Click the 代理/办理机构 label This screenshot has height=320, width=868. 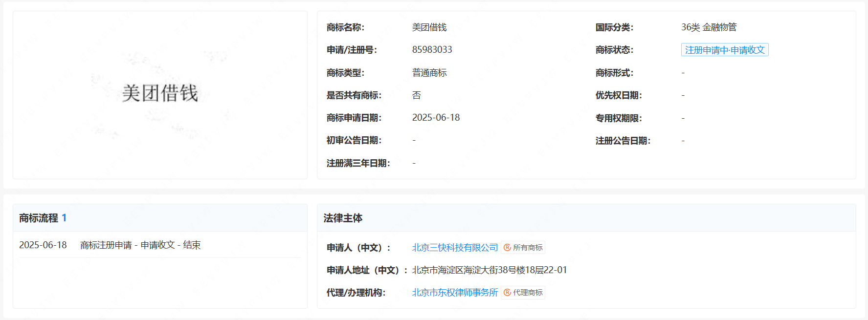pos(356,293)
